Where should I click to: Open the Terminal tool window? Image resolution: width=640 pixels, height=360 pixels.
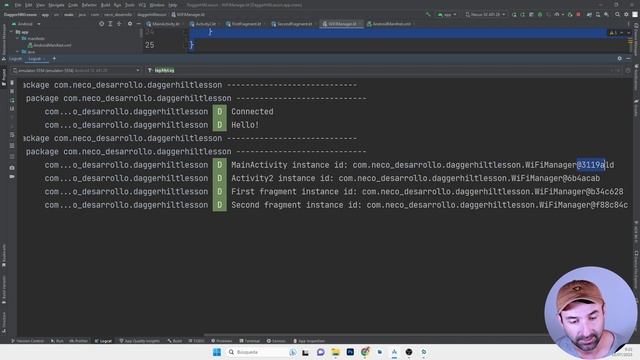click(x=249, y=341)
